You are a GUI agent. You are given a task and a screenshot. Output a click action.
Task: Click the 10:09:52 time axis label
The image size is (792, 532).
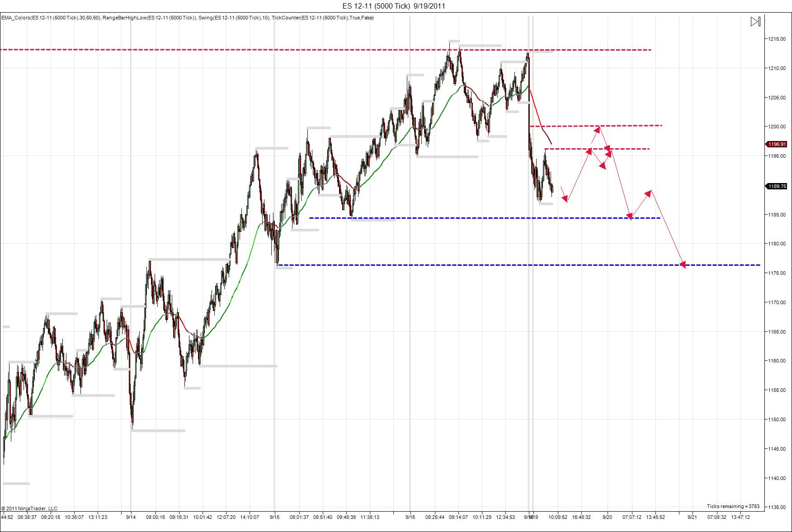point(558,517)
